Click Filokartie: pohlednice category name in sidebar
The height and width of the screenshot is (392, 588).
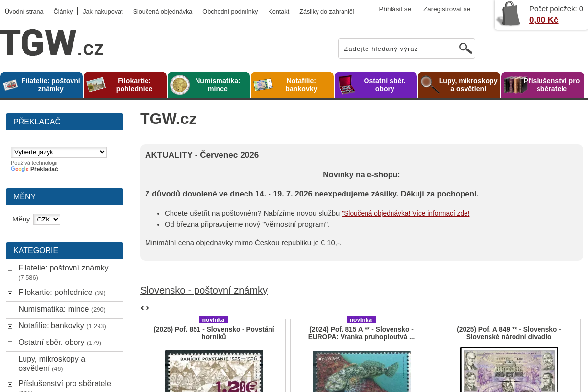click(55, 293)
